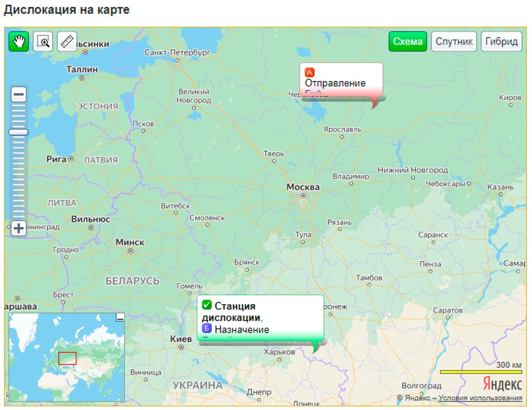
Task: Switch map to Спутник view
Action: (x=454, y=41)
